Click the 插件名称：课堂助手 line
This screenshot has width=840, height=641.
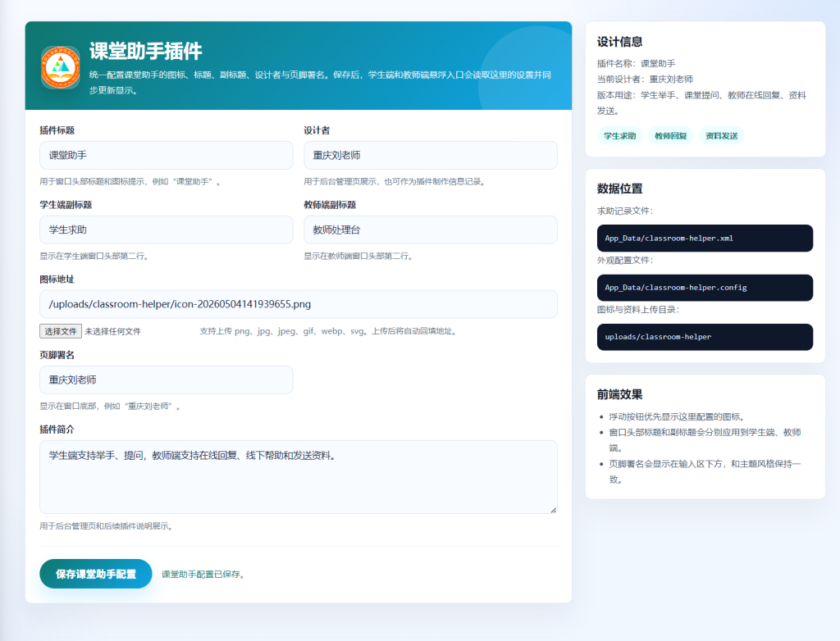tap(637, 64)
